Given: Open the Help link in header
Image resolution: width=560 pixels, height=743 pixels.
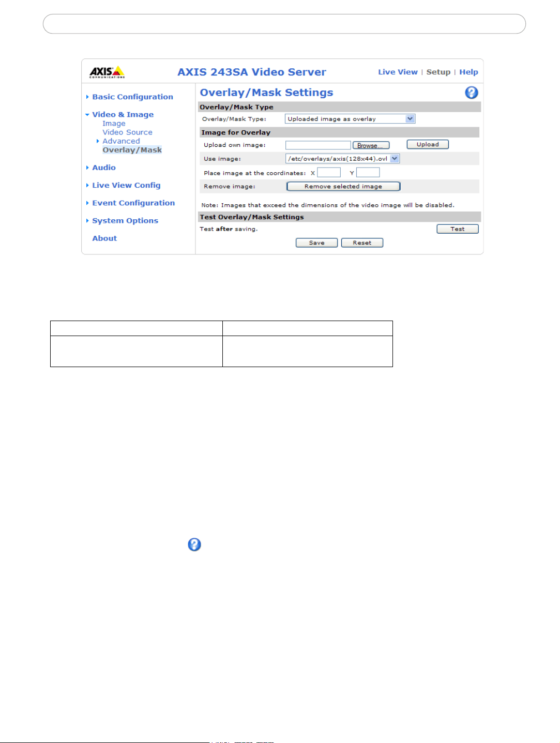Looking at the screenshot, I should [x=468, y=72].
